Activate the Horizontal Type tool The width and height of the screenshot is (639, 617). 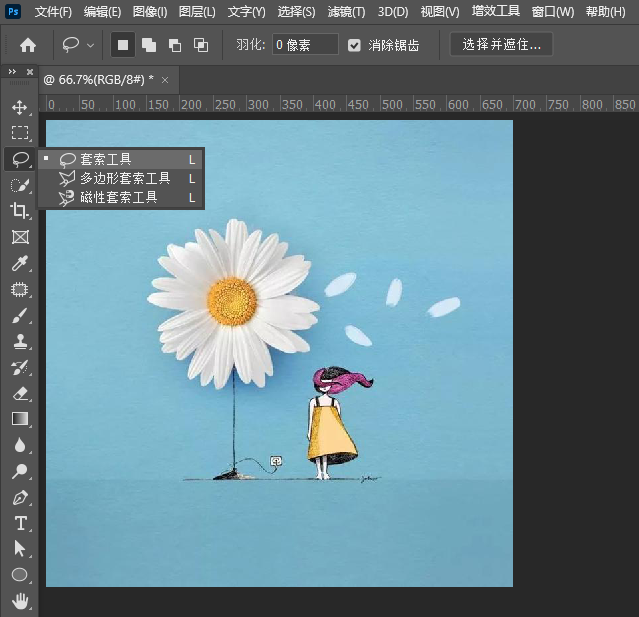[19, 523]
